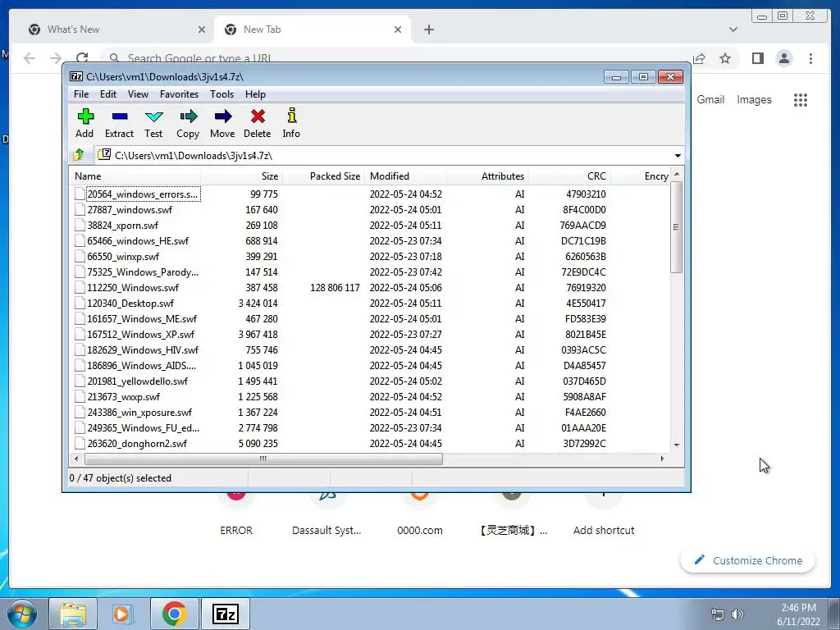This screenshot has width=840, height=630.
Task: Sort by Packed Size column header
Action: (323, 176)
